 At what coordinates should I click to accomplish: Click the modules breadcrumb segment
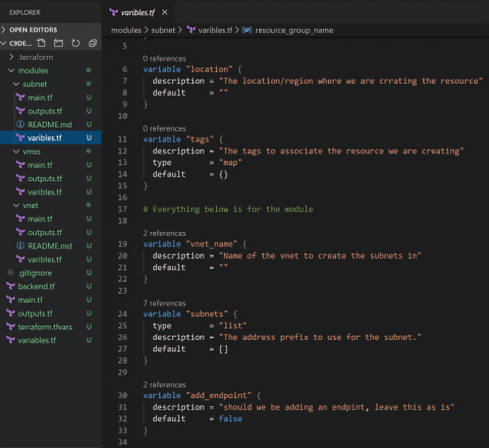click(126, 30)
